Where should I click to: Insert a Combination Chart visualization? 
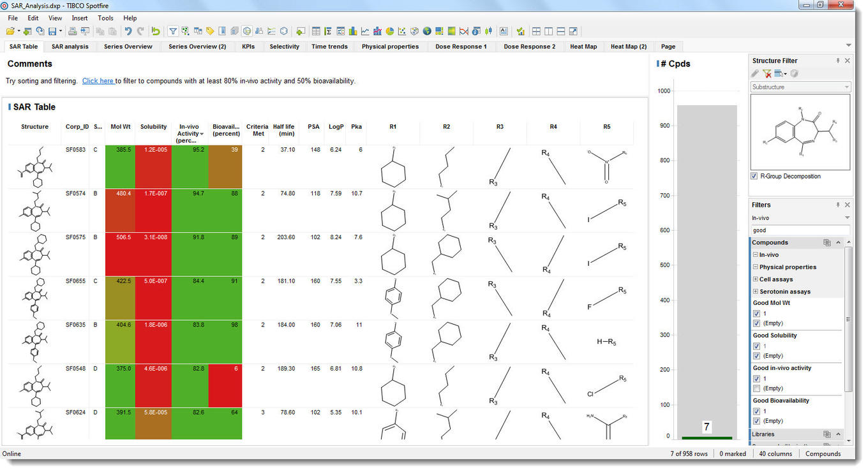[x=377, y=31]
